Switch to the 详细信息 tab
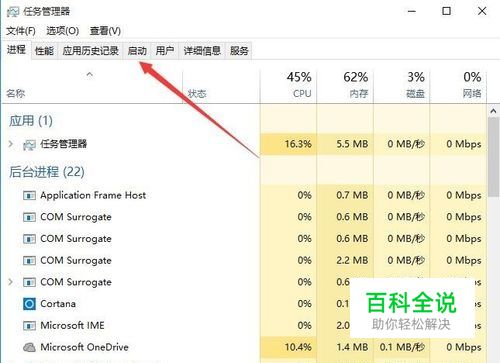500x363 pixels. pos(202,51)
